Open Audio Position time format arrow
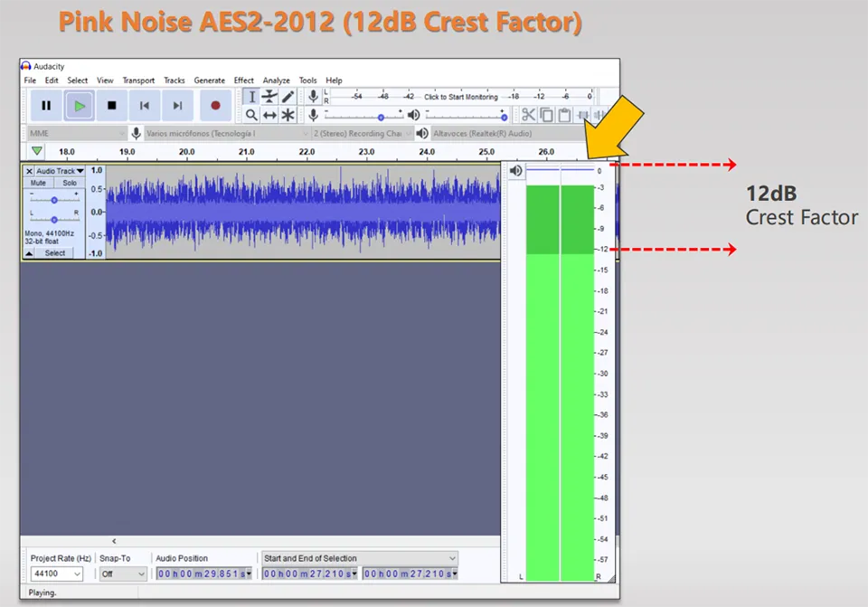 [249, 574]
